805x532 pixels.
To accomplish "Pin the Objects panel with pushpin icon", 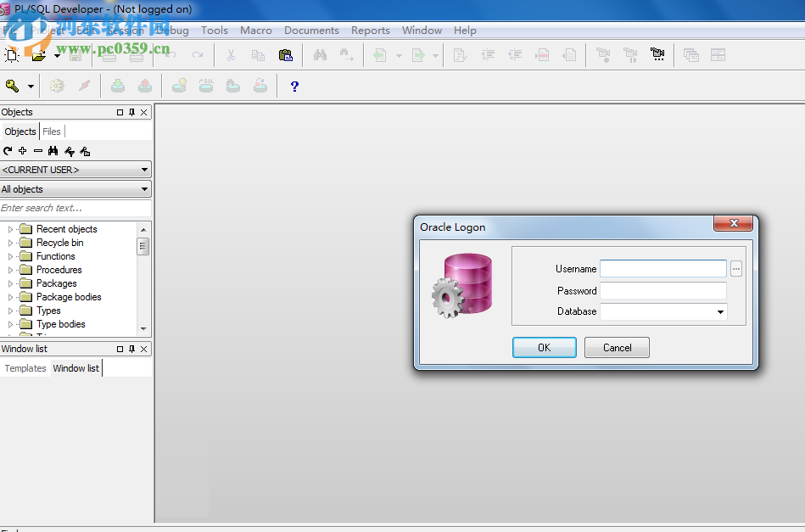I will click(131, 112).
